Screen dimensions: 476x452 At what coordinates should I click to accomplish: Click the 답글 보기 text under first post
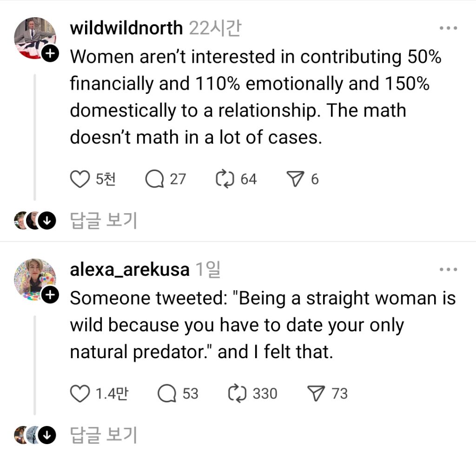point(103,221)
